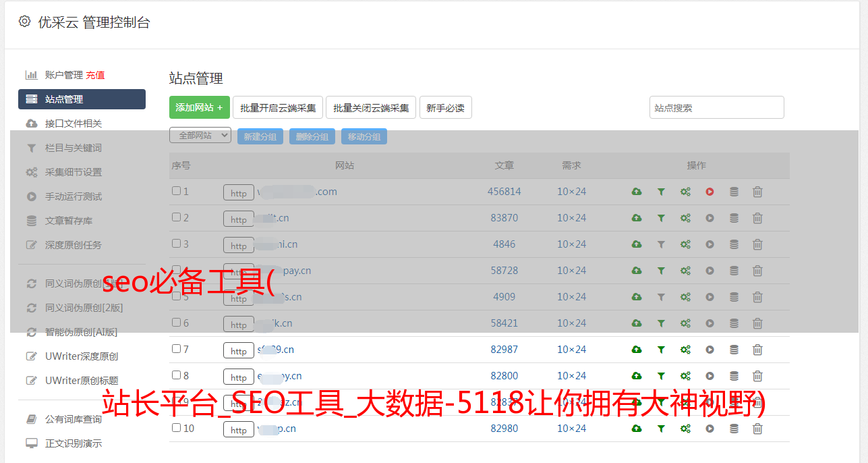Click the red 充值 link
The width and height of the screenshot is (868, 463).
pyautogui.click(x=95, y=75)
